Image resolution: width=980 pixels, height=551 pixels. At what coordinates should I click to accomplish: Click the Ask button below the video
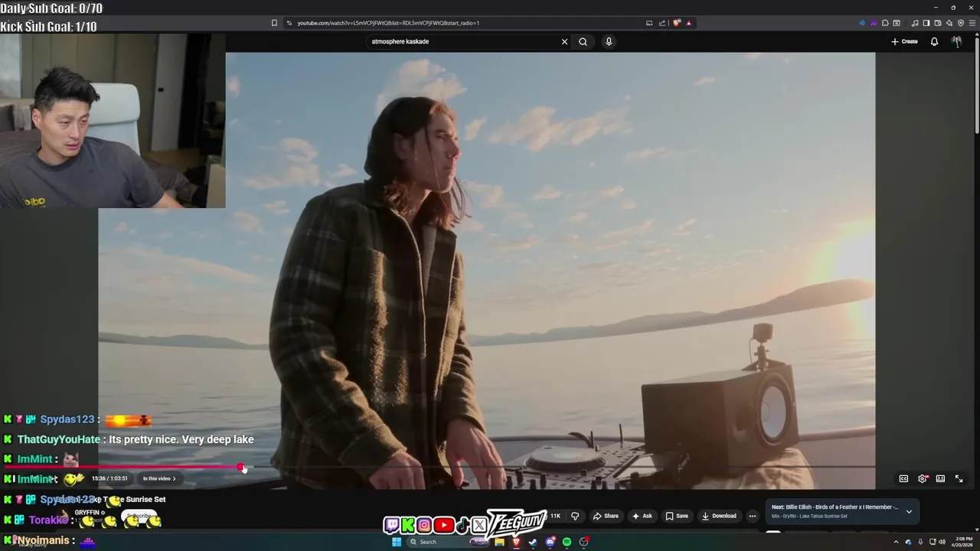point(642,516)
